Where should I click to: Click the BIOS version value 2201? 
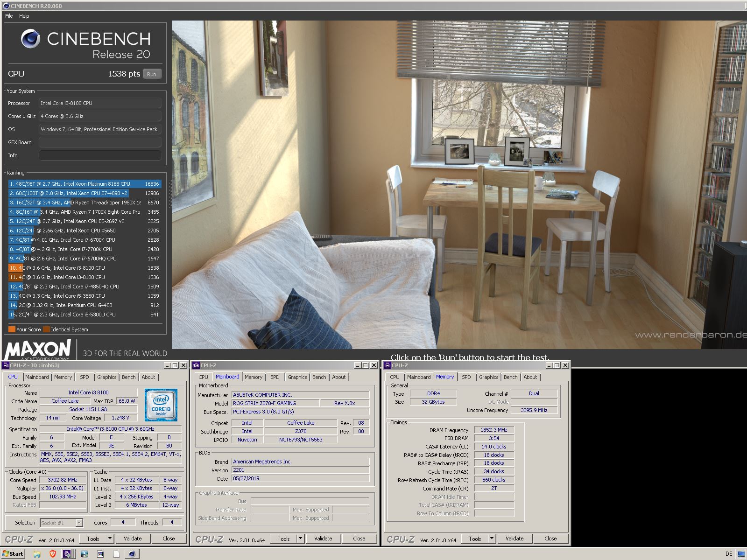tap(301, 470)
